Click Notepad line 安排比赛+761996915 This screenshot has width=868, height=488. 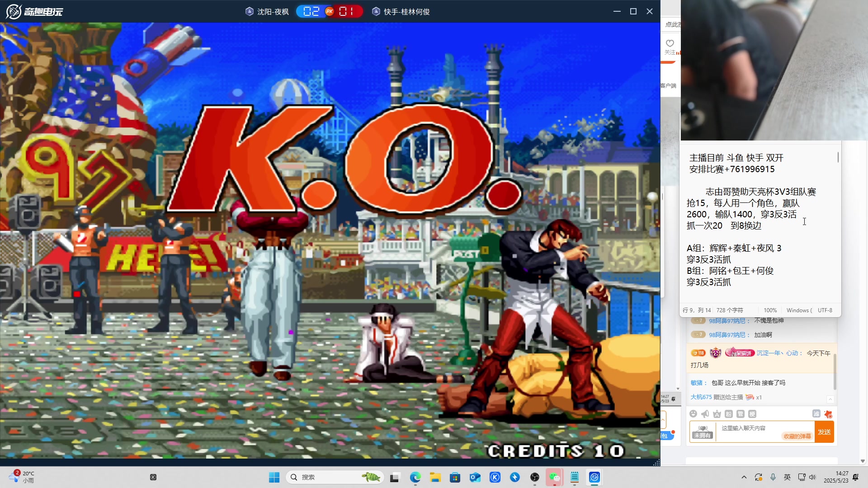tap(731, 169)
